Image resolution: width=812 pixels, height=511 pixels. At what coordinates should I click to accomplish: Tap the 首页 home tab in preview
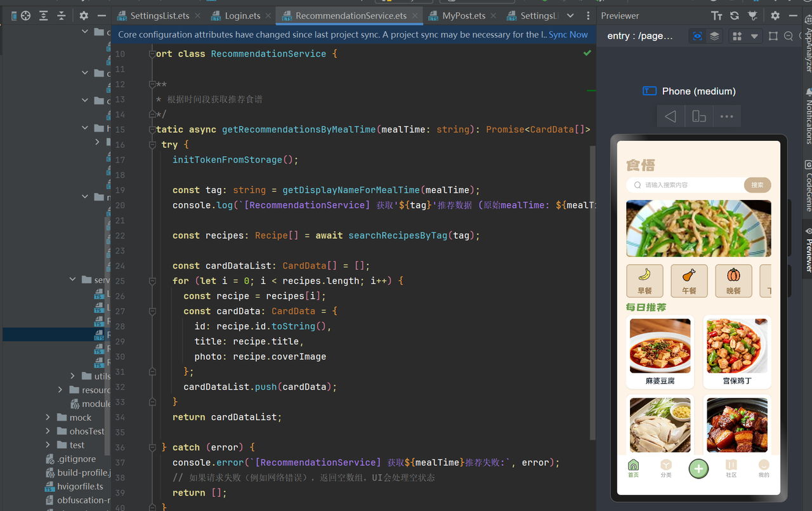633,468
